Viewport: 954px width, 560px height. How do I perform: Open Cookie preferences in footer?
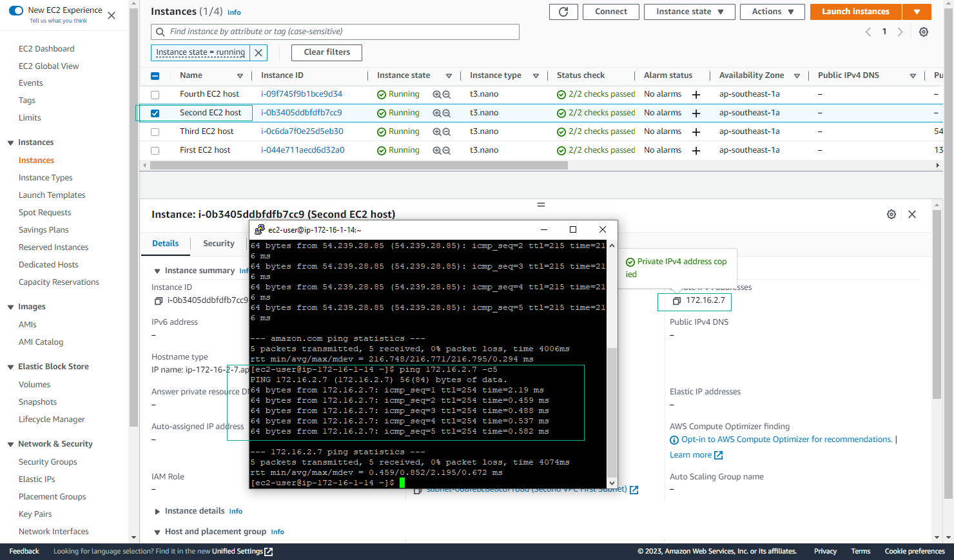coord(915,552)
